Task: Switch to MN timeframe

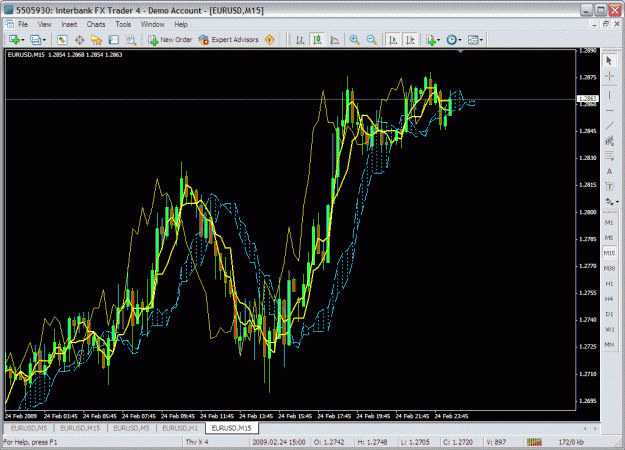Action: [x=609, y=344]
